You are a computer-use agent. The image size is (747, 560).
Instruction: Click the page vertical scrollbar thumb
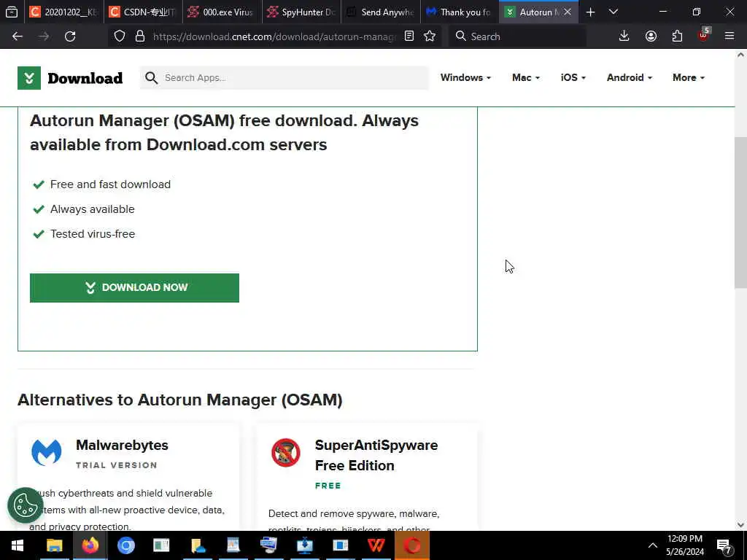tap(740, 212)
